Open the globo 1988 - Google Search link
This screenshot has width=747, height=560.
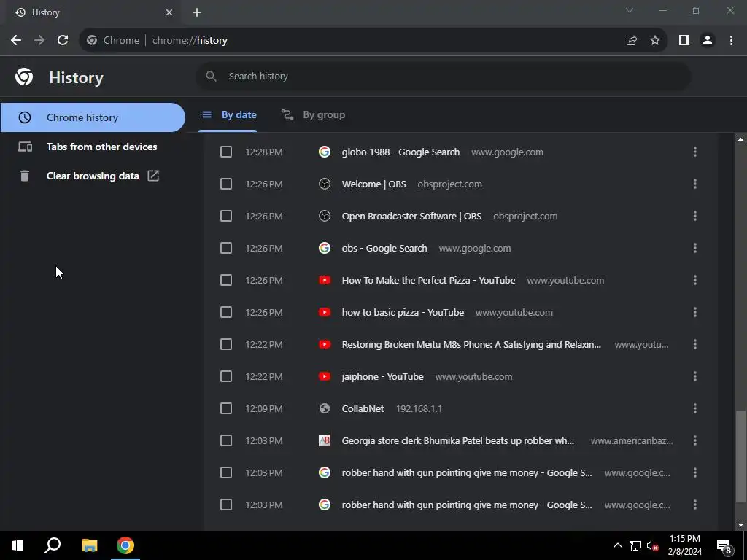point(400,152)
